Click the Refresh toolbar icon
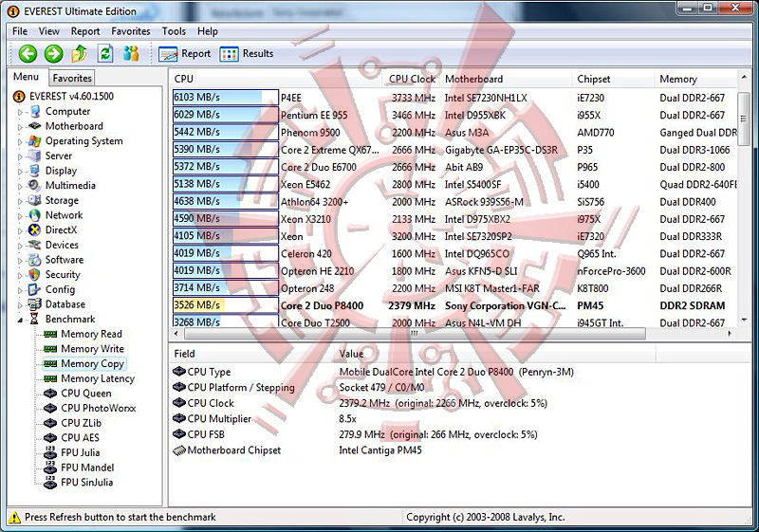Screen dimensions: 759x532 (105, 53)
